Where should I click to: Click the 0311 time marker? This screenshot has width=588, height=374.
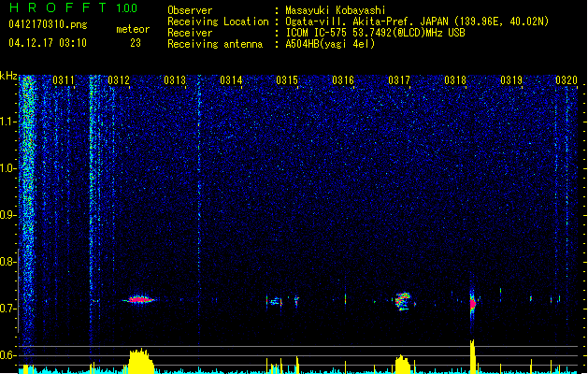tap(63, 79)
